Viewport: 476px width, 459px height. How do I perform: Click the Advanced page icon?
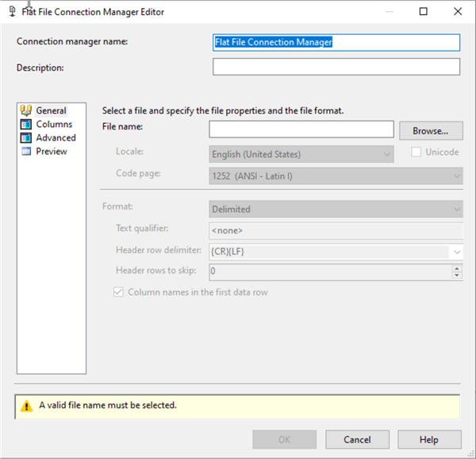[26, 137]
